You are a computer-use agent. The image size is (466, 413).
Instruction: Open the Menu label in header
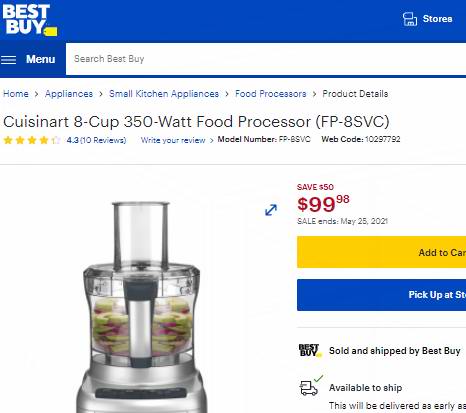coord(41,59)
